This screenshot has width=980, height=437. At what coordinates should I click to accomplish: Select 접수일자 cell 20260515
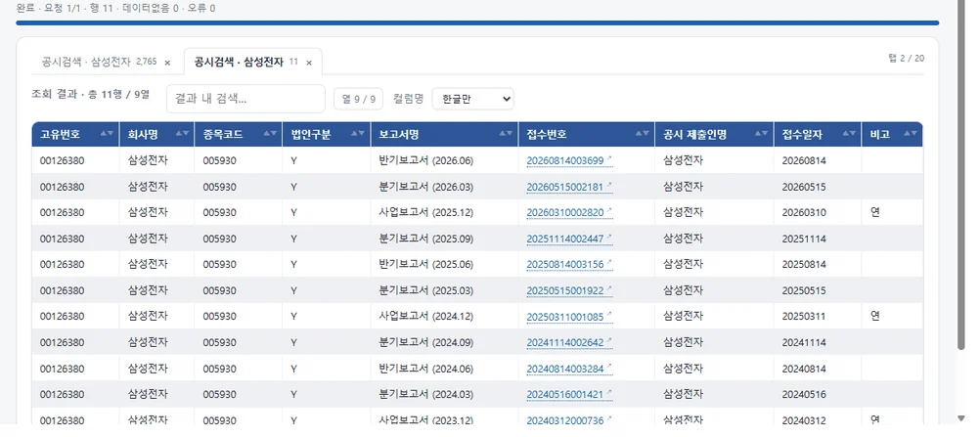click(x=817, y=187)
